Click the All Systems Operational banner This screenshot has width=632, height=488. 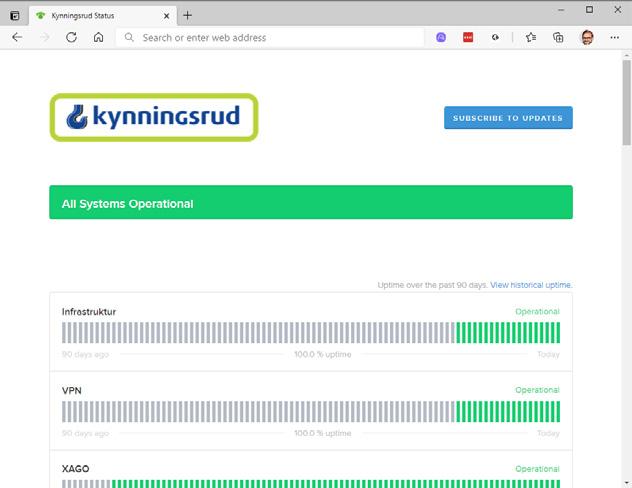click(311, 202)
